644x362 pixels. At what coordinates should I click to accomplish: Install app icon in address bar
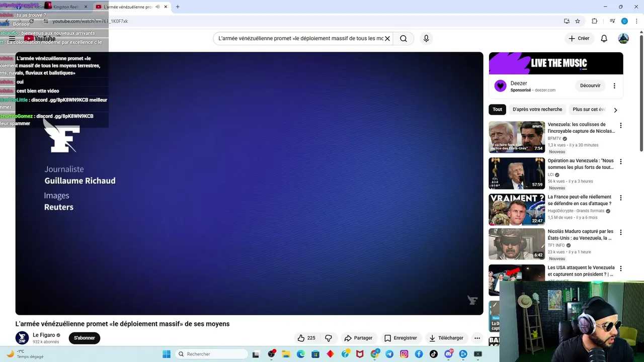point(567,21)
